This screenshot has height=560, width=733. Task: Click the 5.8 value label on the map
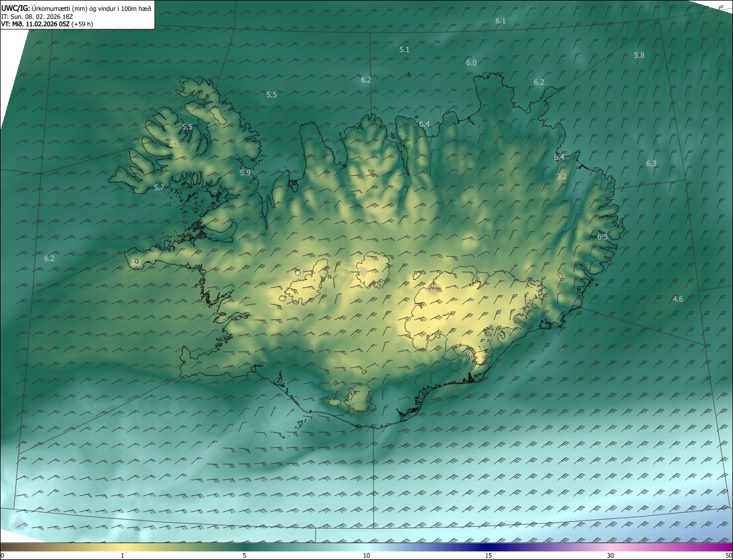pos(639,56)
